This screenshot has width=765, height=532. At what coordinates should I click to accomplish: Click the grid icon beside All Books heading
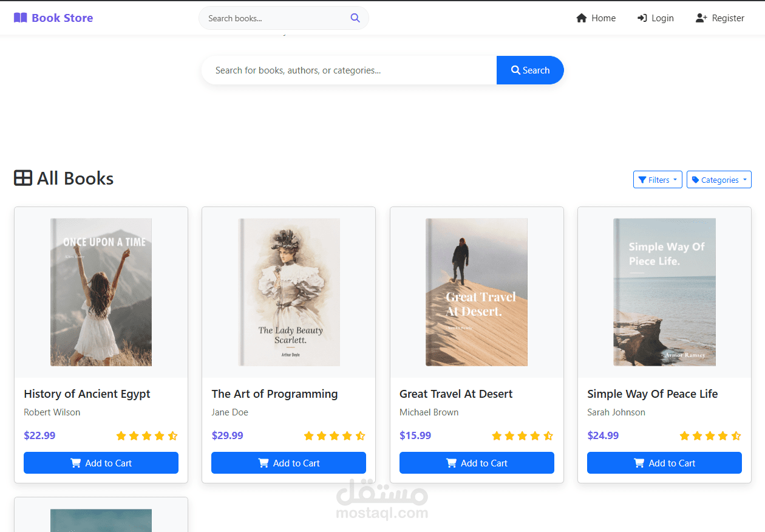point(22,177)
